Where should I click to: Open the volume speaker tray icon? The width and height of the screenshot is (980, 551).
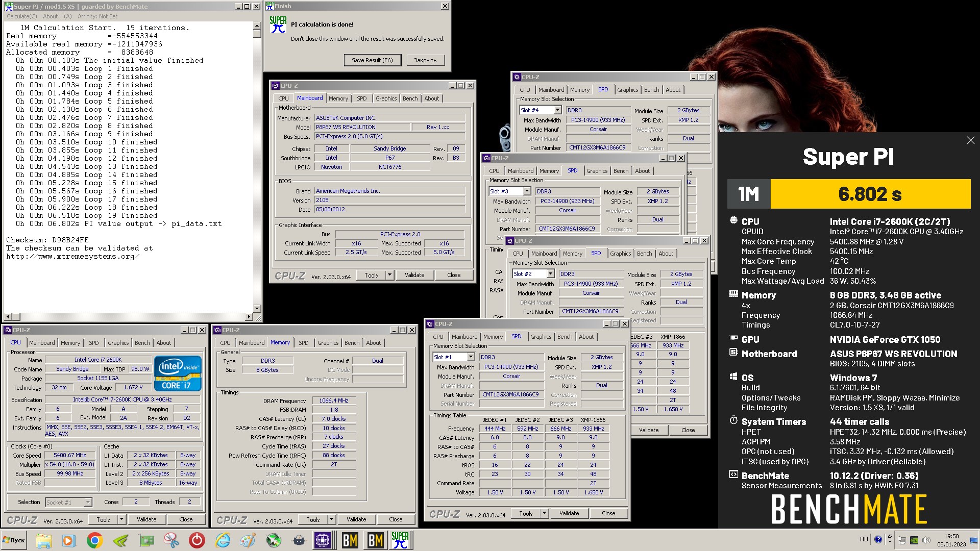tap(926, 540)
